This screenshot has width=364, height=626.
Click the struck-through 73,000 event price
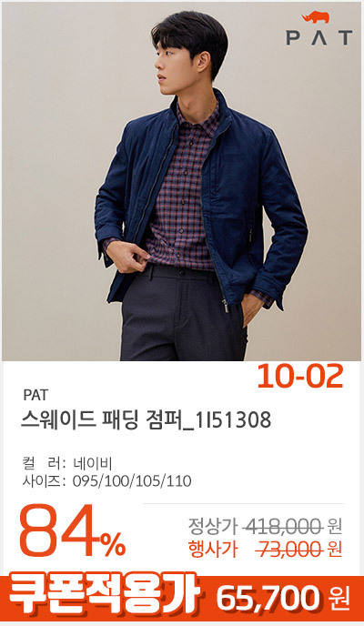(288, 550)
